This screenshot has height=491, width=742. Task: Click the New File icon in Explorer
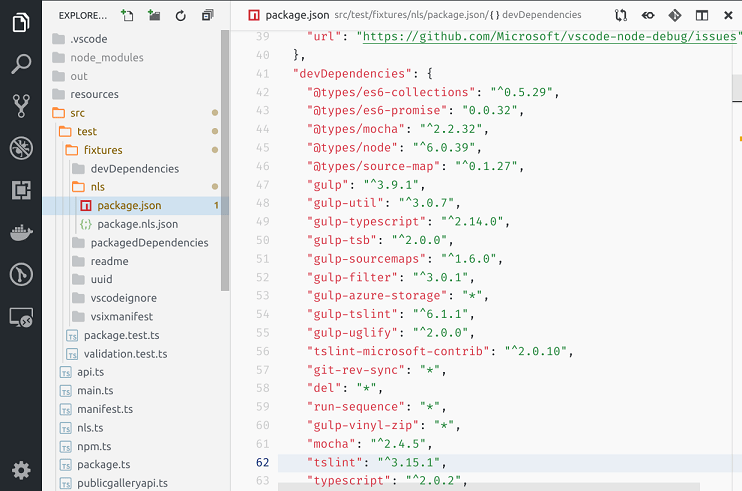[x=127, y=16]
